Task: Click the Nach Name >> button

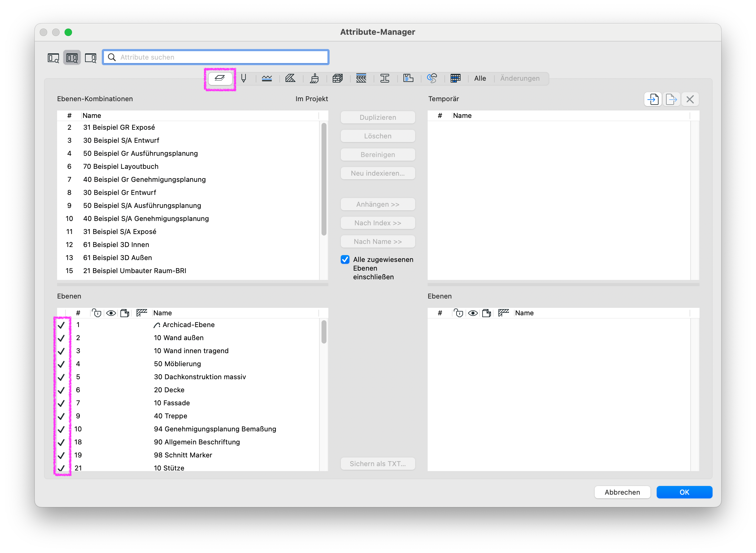Action: 378,241
